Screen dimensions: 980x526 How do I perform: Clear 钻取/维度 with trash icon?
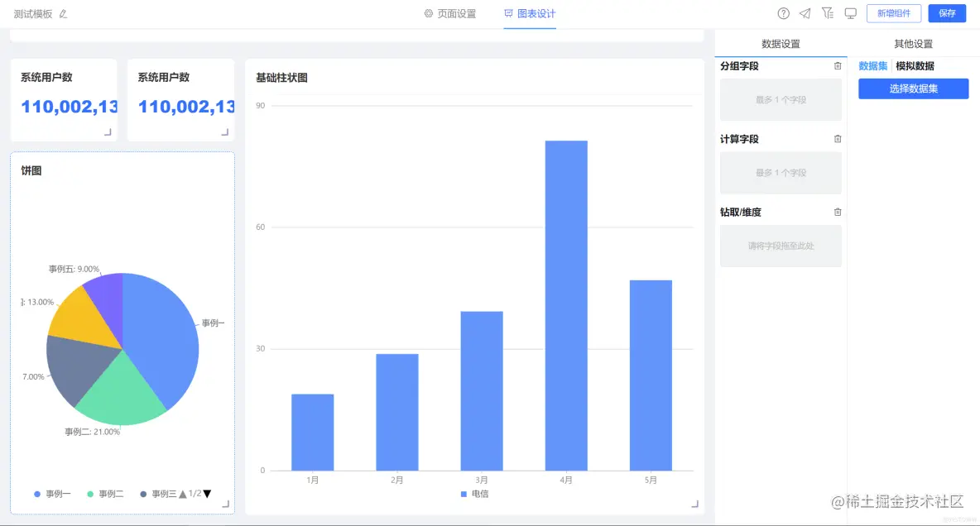pyautogui.click(x=838, y=212)
